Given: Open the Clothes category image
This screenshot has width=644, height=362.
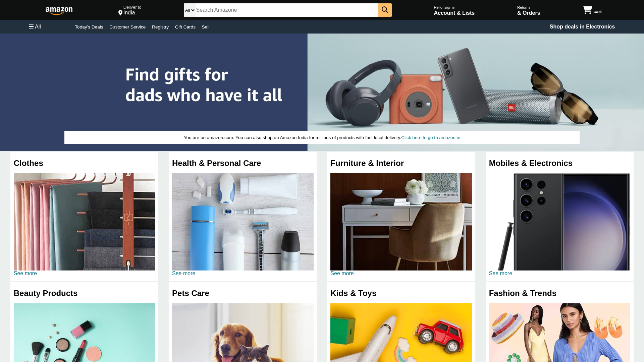Looking at the screenshot, I should pyautogui.click(x=84, y=222).
